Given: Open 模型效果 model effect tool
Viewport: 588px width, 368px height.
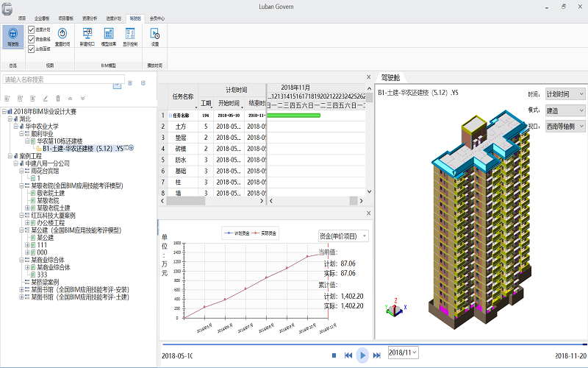Looking at the screenshot, I should [109, 34].
